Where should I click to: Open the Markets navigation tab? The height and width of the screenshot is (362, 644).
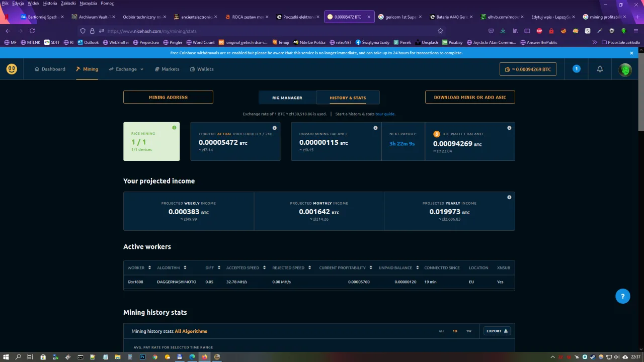pyautogui.click(x=167, y=69)
